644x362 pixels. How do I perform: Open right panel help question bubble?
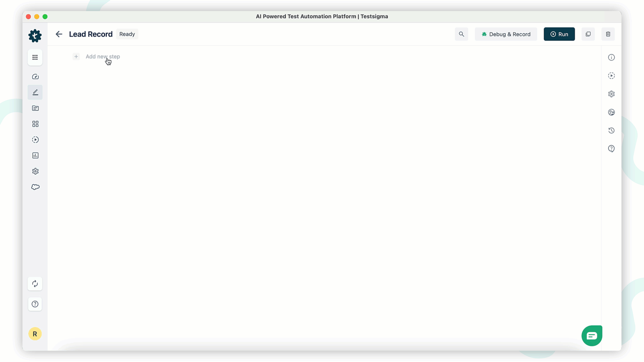611,148
